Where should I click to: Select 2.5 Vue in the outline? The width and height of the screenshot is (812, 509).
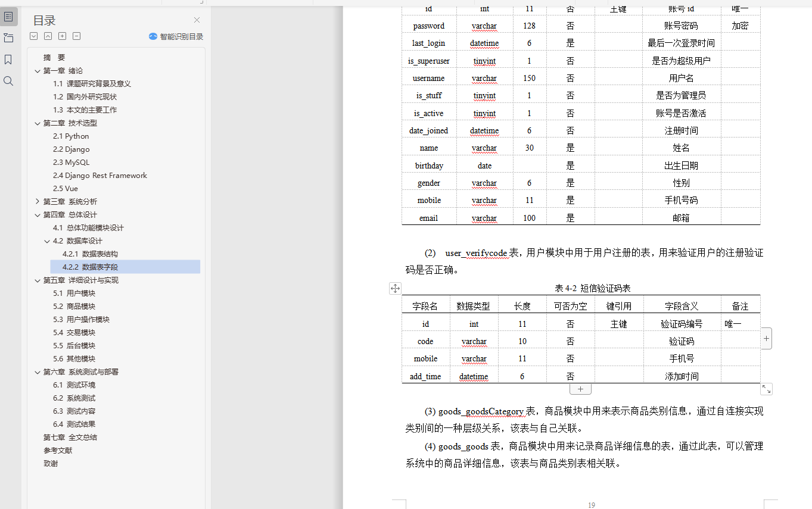[x=66, y=189]
